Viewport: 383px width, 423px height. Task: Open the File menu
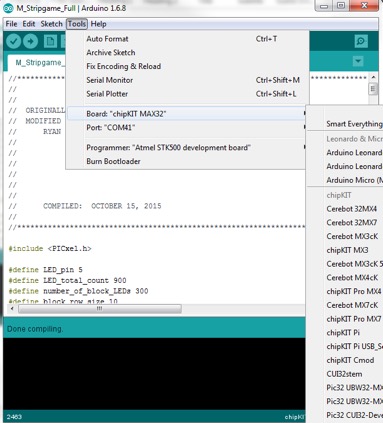11,24
